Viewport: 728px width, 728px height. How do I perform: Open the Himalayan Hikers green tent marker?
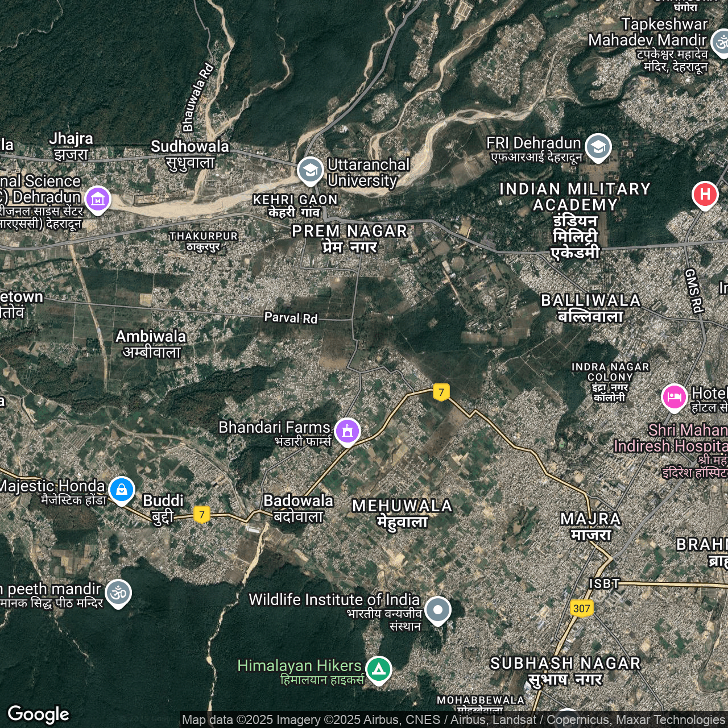378,669
